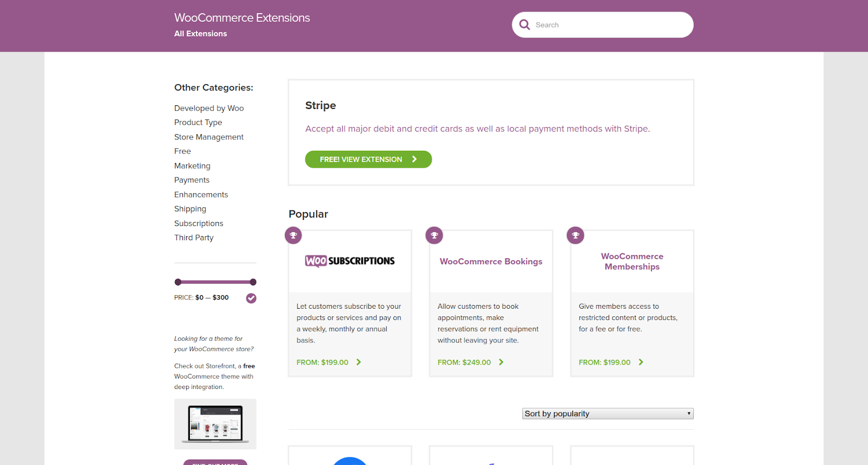Click the trophy badge on WooCommerce Memberships card
The height and width of the screenshot is (465, 868).
click(576, 235)
